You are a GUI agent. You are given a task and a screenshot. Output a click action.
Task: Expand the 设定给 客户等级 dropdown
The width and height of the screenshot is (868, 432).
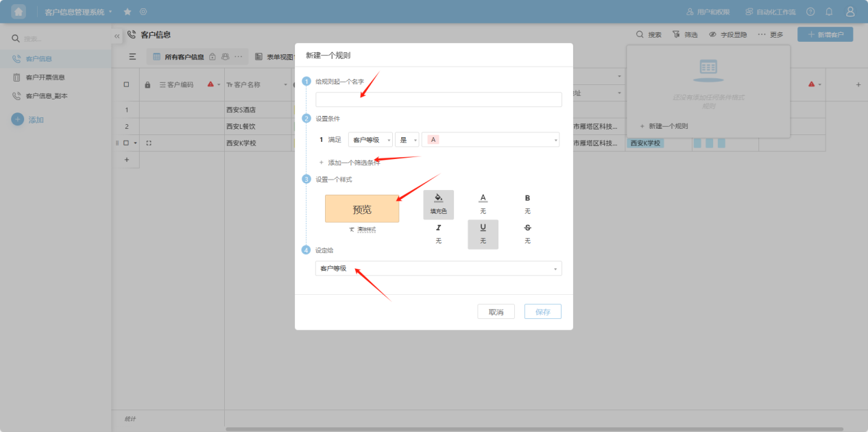pos(438,269)
